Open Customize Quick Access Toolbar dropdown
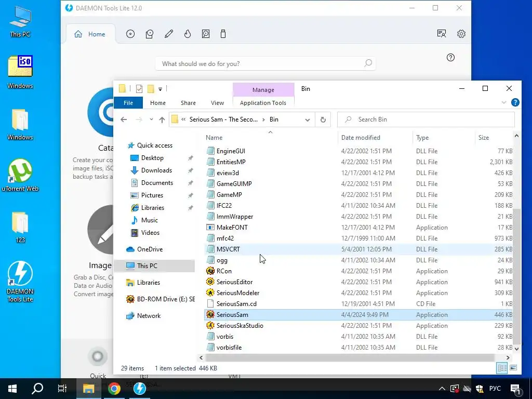Image resolution: width=532 pixels, height=399 pixels. 160,89
